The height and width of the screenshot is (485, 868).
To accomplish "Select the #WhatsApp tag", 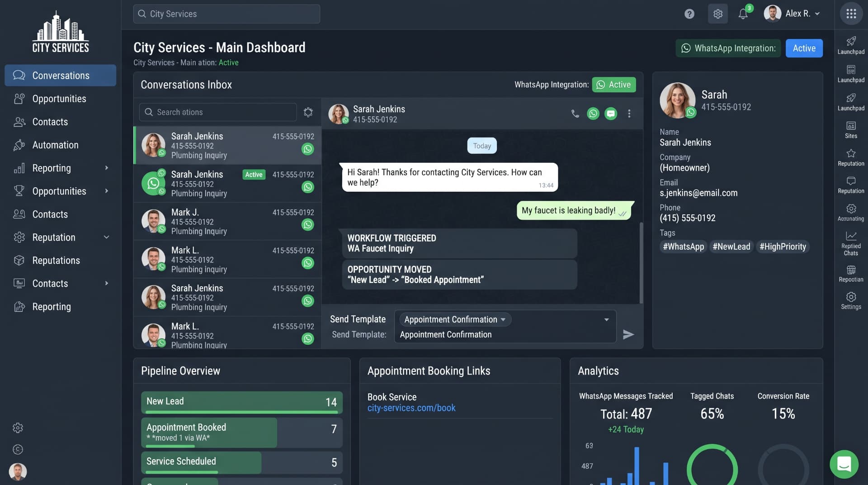I will 683,247.
